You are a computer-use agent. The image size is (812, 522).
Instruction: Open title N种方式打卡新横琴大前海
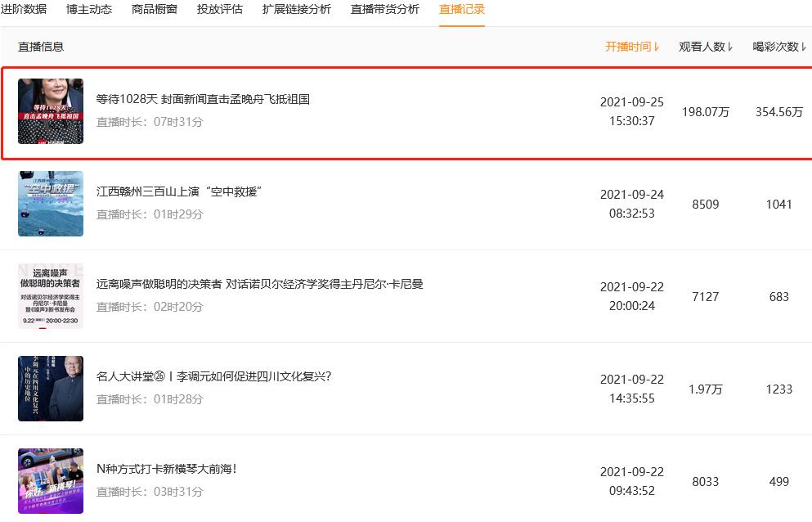pyautogui.click(x=167, y=469)
